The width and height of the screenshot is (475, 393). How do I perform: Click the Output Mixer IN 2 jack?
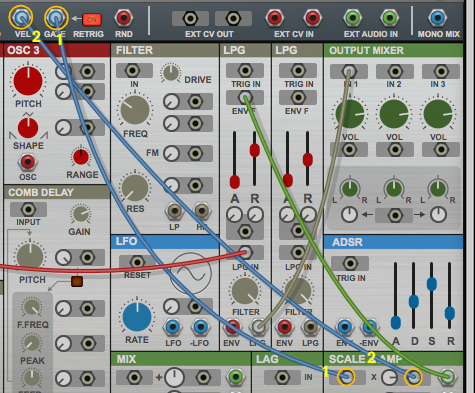click(x=395, y=71)
